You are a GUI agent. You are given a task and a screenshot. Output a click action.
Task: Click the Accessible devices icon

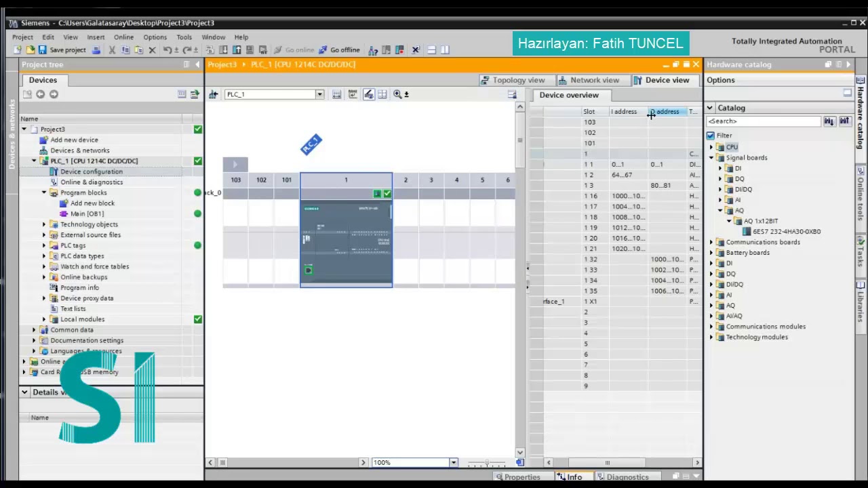pyautogui.click(x=373, y=49)
